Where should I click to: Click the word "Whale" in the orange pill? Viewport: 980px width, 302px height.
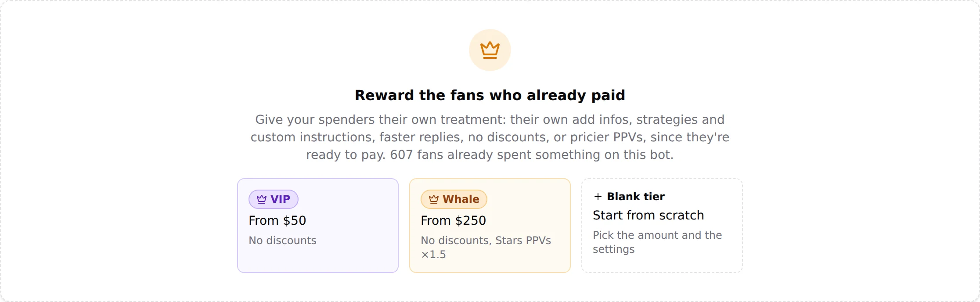click(x=461, y=199)
